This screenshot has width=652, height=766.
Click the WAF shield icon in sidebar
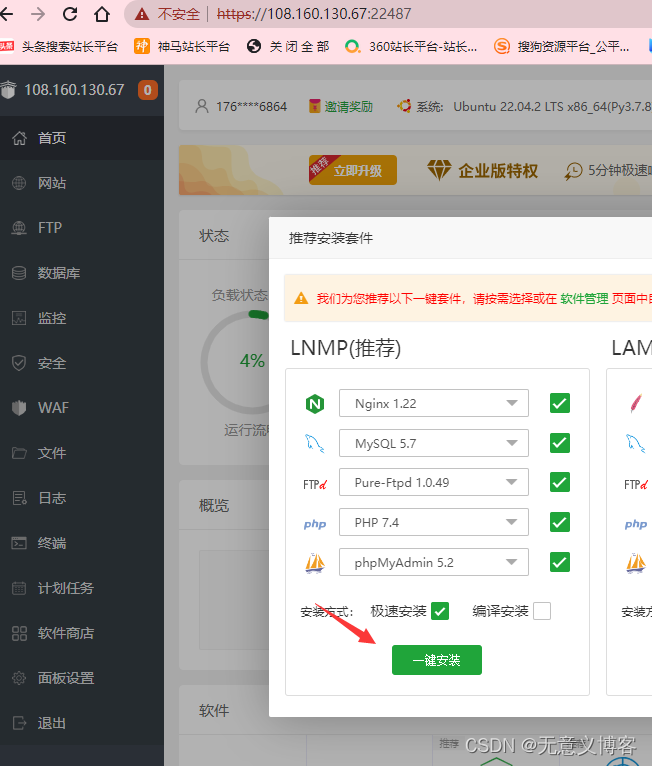tap(19, 407)
